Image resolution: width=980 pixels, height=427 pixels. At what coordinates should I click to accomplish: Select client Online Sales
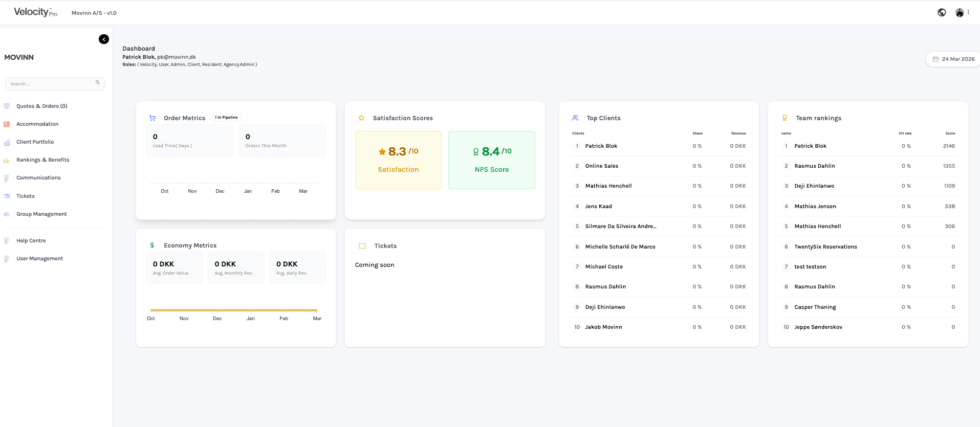pos(659,166)
